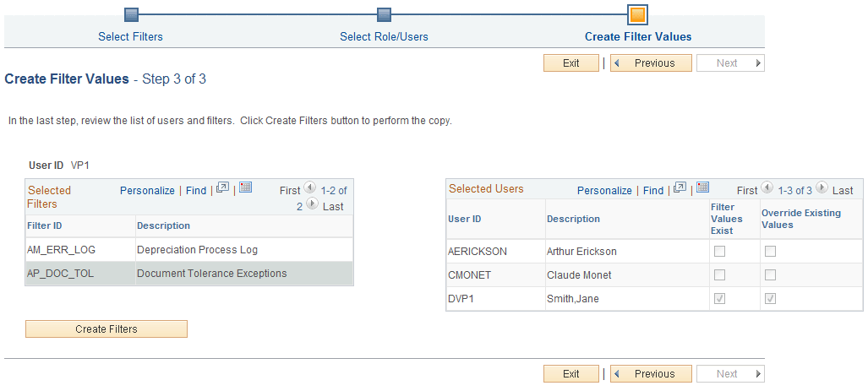The height and width of the screenshot is (391, 868).
Task: Click the Create Filters button
Action: [106, 329]
